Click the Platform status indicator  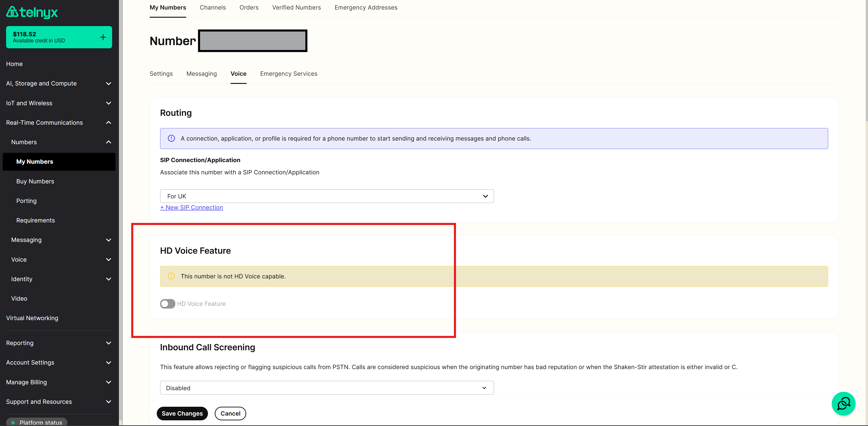[x=37, y=422]
